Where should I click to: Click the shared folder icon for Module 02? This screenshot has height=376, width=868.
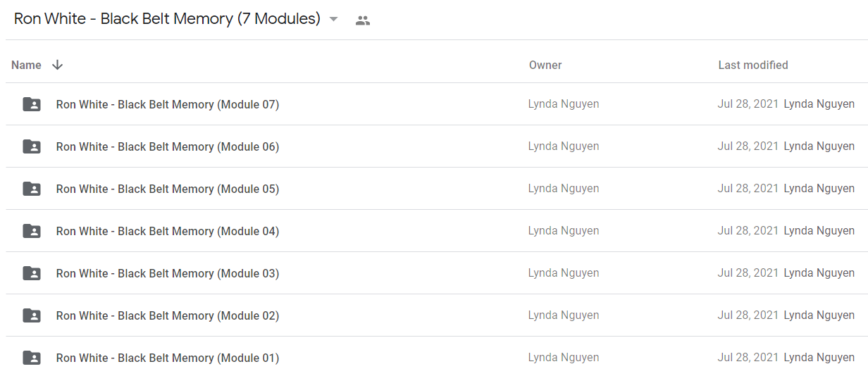point(32,315)
